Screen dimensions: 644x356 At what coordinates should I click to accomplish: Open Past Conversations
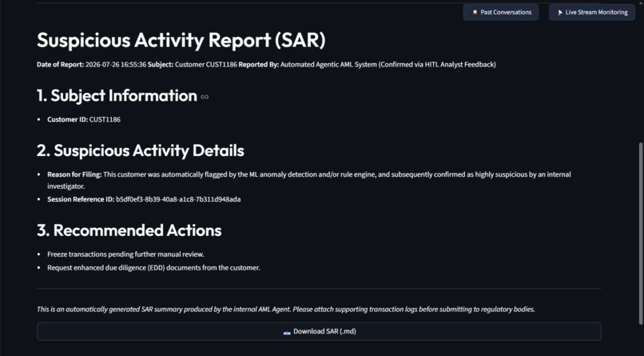click(x=501, y=12)
